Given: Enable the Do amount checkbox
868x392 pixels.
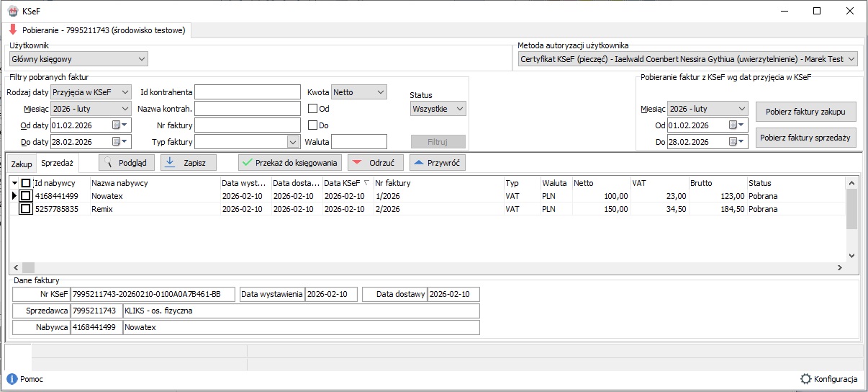Looking at the screenshot, I should point(313,125).
